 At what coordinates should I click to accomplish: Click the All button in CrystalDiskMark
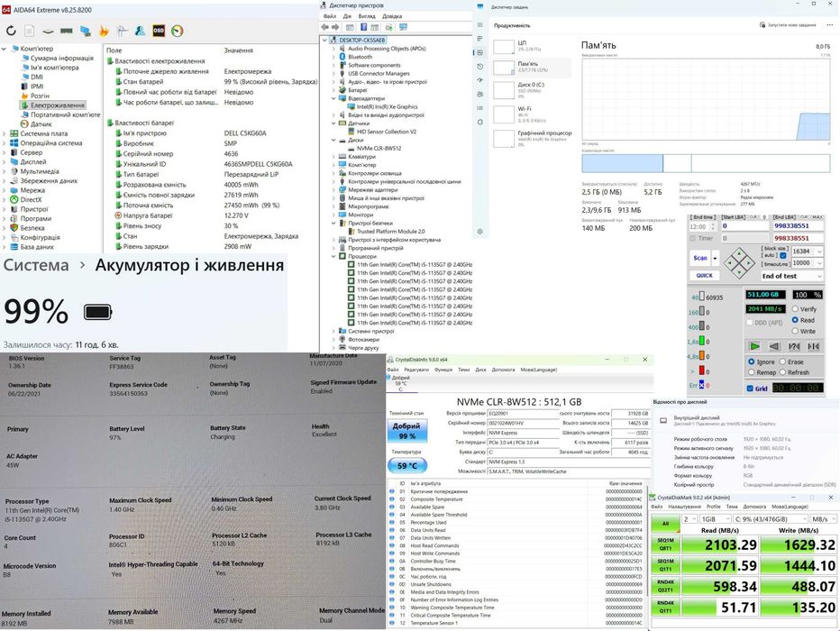point(665,524)
